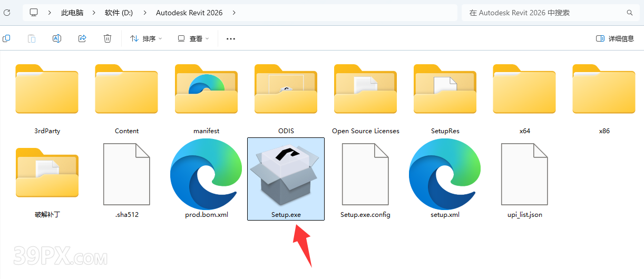The image size is (644, 279).
Task: Click the ODIS folder name
Action: 286,131
